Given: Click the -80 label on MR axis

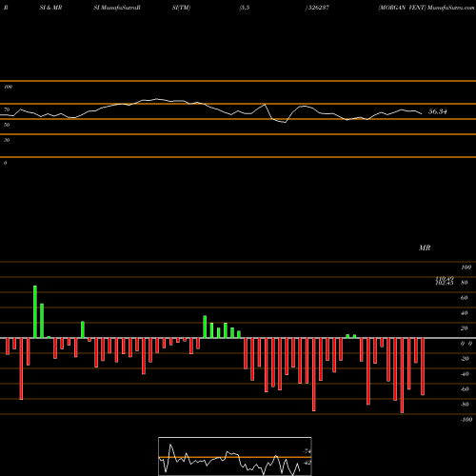Looking at the screenshot, I should click(x=465, y=405).
